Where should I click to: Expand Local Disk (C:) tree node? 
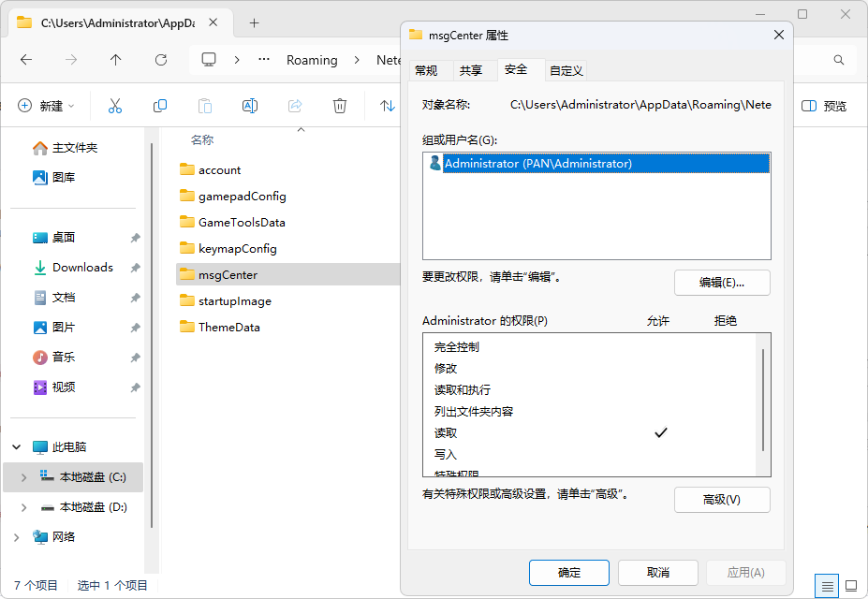point(23,477)
